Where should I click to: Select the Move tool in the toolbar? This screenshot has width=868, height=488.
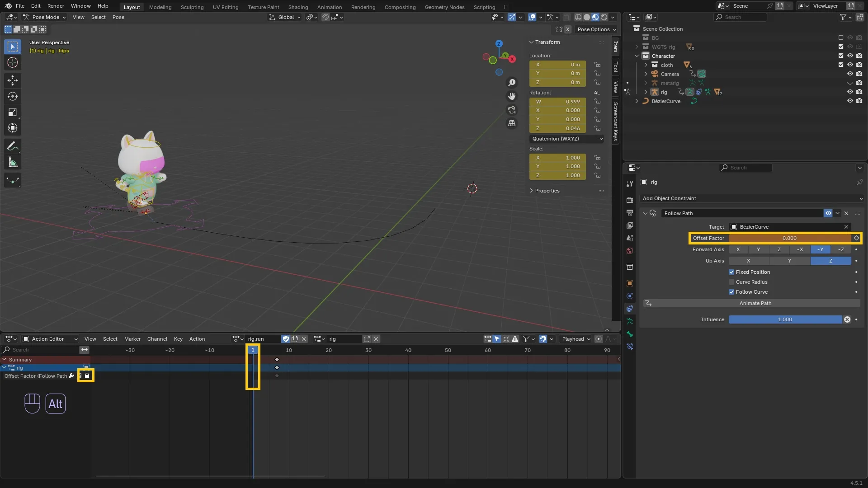point(13,80)
